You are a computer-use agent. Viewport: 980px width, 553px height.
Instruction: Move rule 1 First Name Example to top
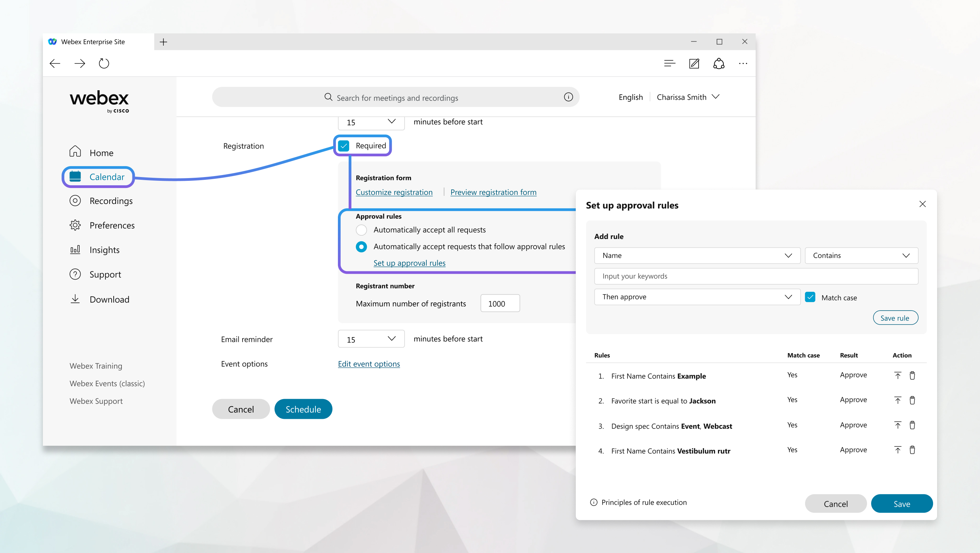pyautogui.click(x=897, y=376)
